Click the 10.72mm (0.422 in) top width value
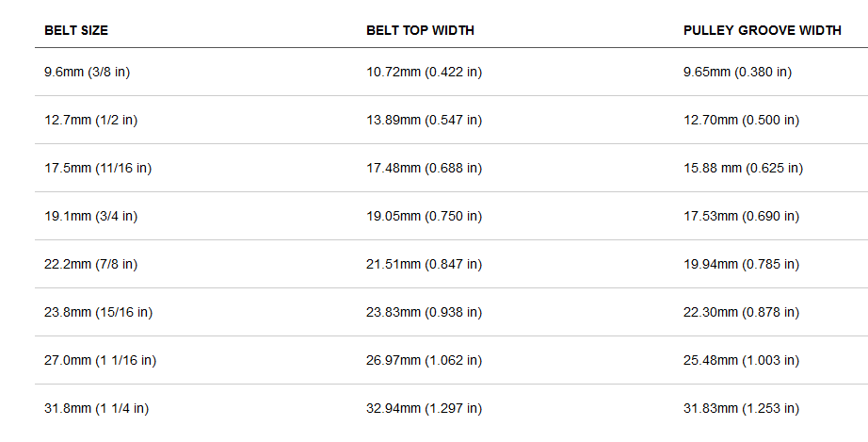 pyautogui.click(x=424, y=72)
